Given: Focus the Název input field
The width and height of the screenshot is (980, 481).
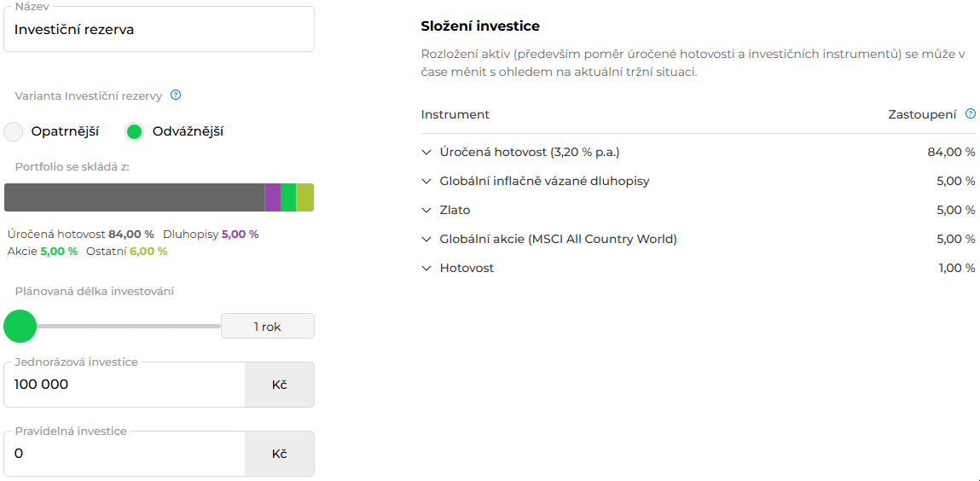Looking at the screenshot, I should [x=159, y=30].
